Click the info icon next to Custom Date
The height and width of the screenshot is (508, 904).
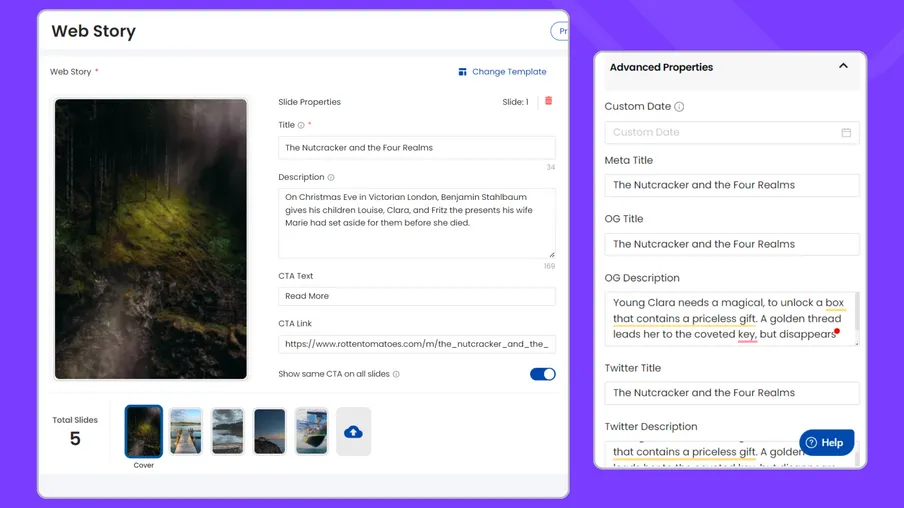679,107
